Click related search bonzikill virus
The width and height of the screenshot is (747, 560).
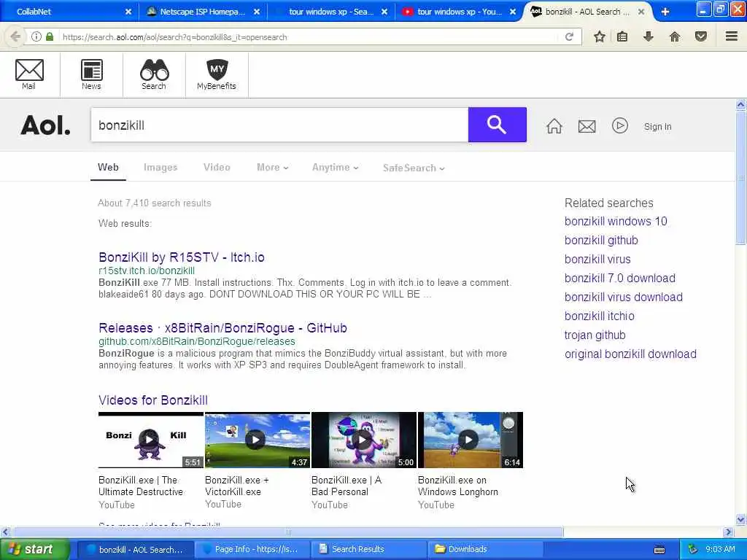click(x=597, y=260)
